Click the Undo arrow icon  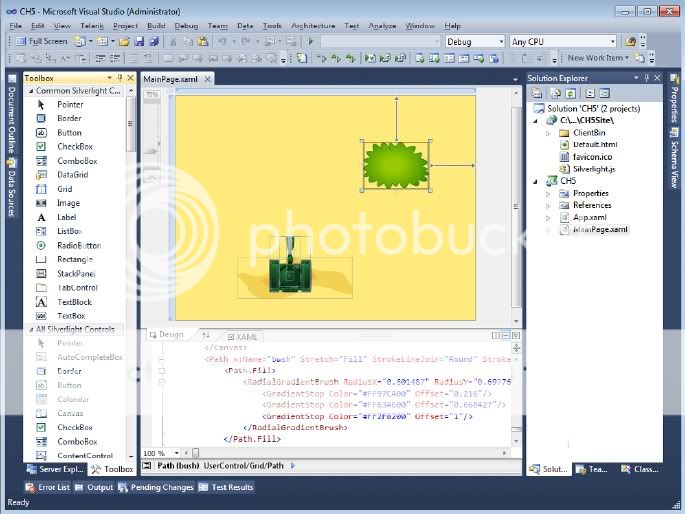(222, 41)
